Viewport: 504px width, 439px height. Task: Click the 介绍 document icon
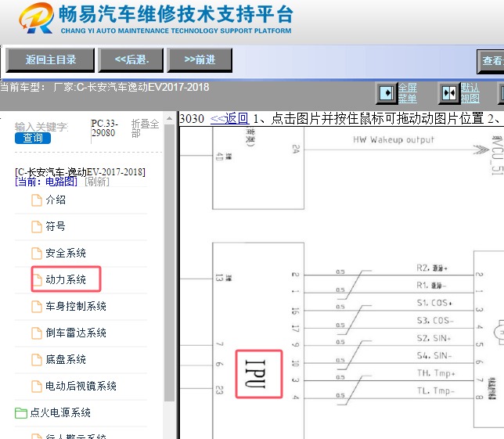[x=37, y=200]
